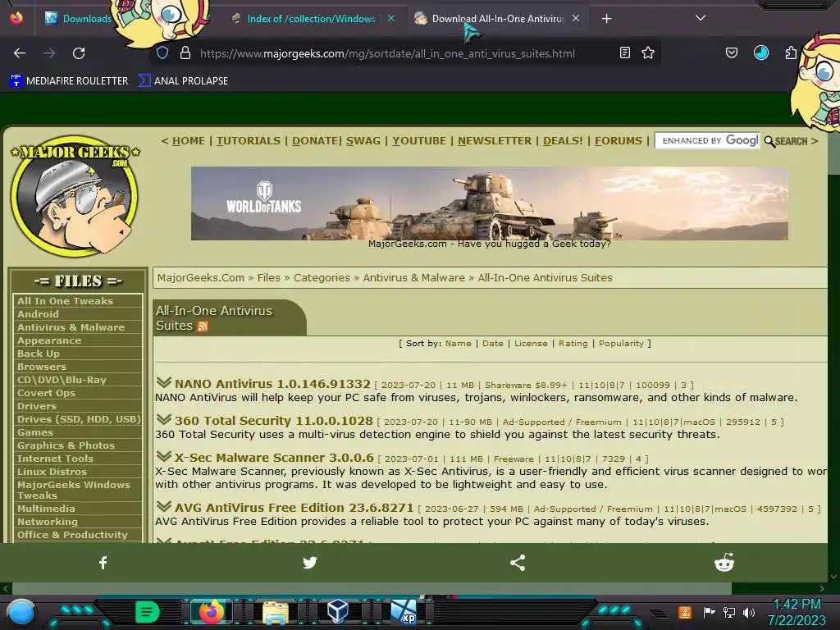Open TUTORIALS in site navigation

pyautogui.click(x=248, y=141)
